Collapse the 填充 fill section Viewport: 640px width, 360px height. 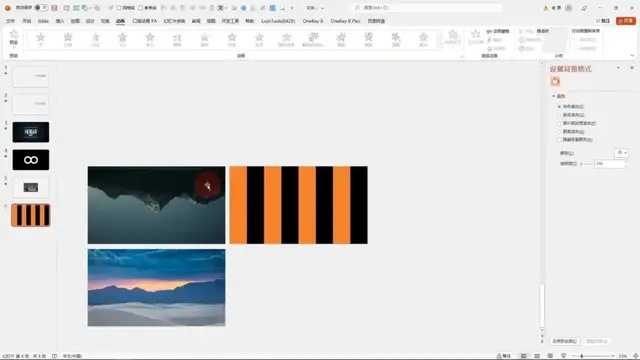[554, 96]
